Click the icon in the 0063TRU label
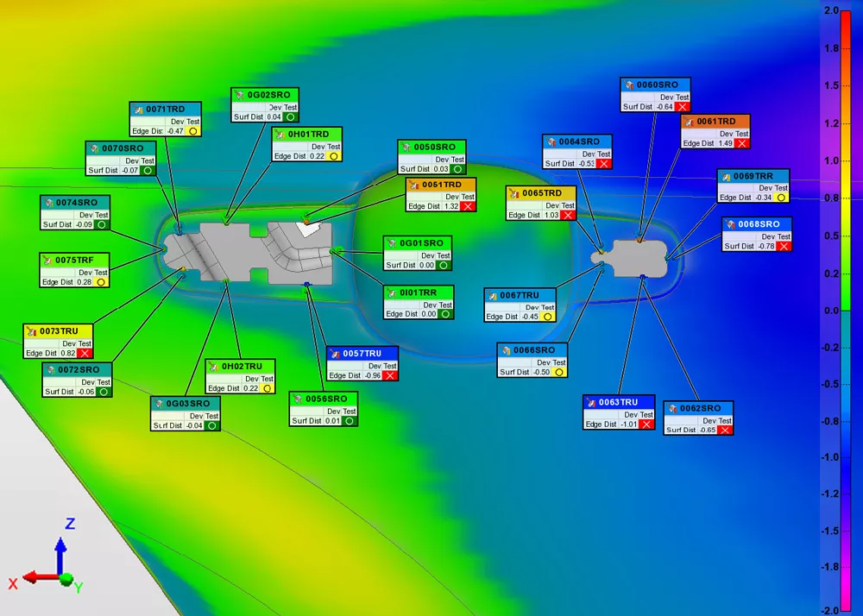863x616 pixels. click(x=592, y=402)
